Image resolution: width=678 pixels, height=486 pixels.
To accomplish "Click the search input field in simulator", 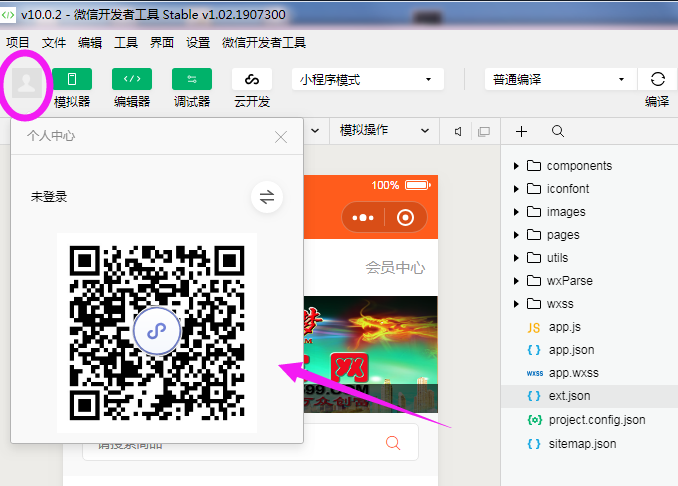I will pyautogui.click(x=251, y=443).
